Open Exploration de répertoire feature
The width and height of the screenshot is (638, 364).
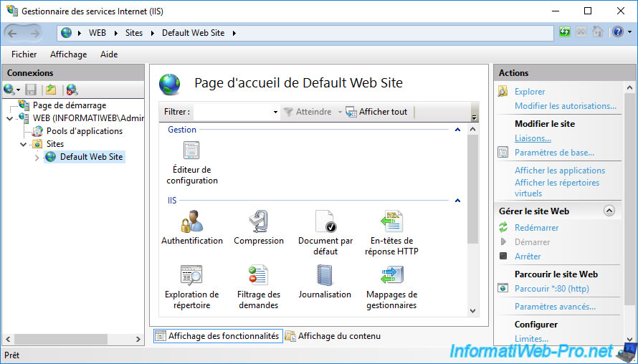[x=191, y=287]
